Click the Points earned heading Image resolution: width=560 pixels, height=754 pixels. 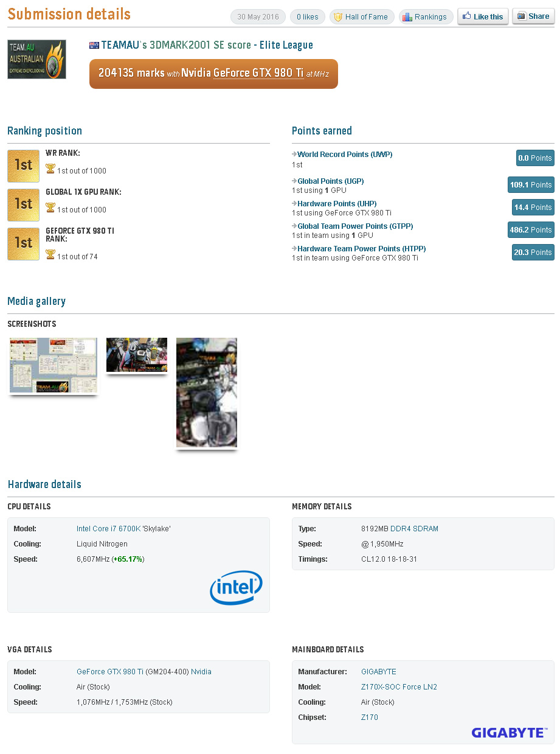tap(322, 131)
